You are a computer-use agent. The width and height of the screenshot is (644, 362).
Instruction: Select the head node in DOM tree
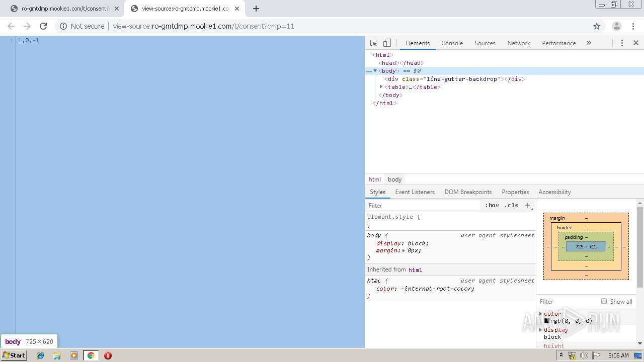(x=400, y=63)
